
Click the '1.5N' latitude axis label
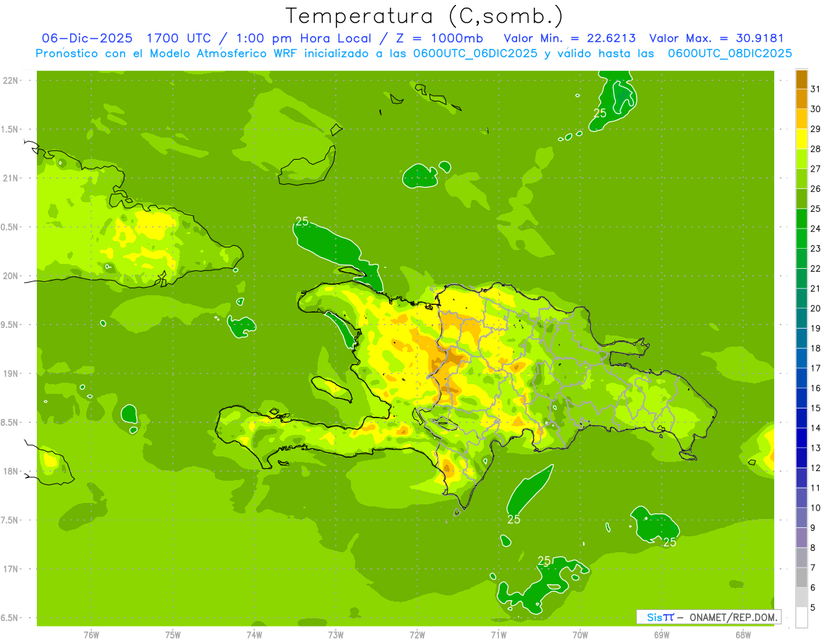(11, 130)
